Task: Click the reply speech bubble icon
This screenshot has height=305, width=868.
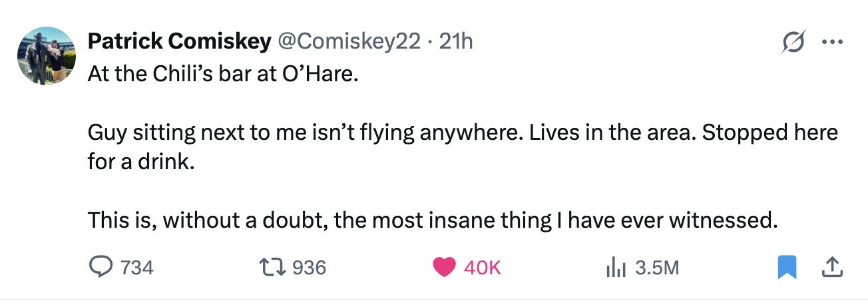Action: point(102,268)
